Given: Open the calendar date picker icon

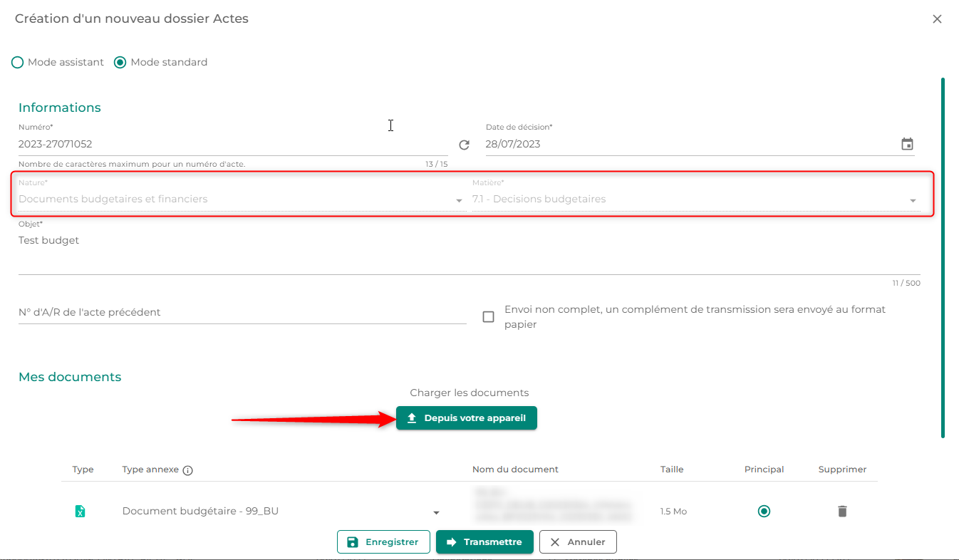Looking at the screenshot, I should (907, 145).
